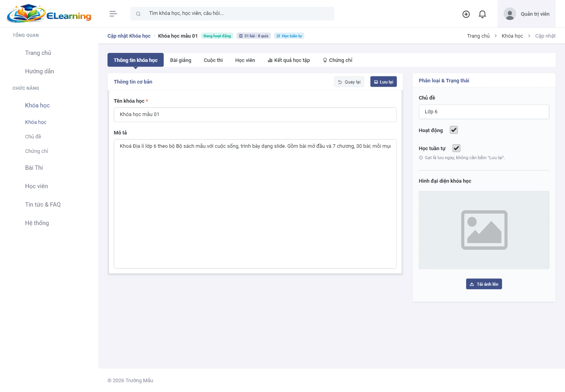Expand the Tin tức & FAQ menu
The image size is (565, 392).
[43, 205]
